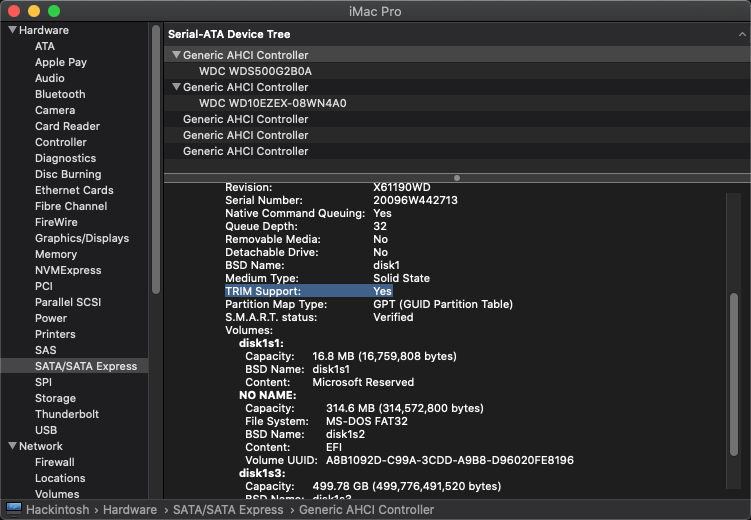The image size is (751, 520).
Task: Click the detail pane scrollbar thumb
Action: [733, 374]
